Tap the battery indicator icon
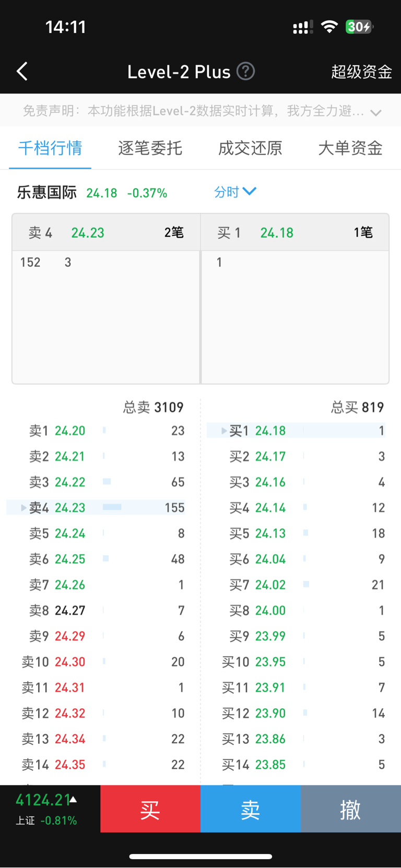Screen dimensions: 401x868 pyautogui.click(x=359, y=27)
